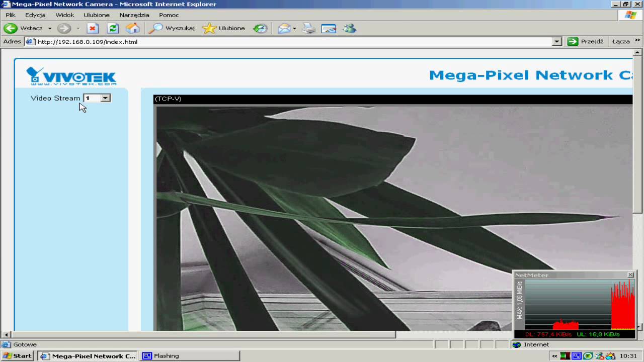This screenshot has width=644, height=362.
Task: Open the Ulubione menu in menu bar
Action: coord(97,15)
